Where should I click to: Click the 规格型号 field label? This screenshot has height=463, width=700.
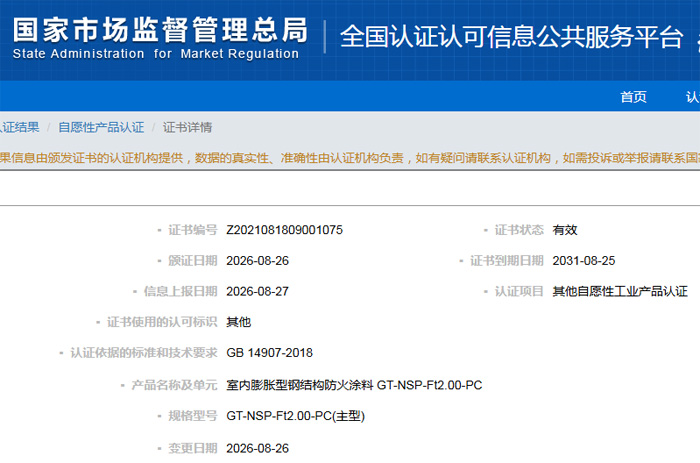point(192,416)
